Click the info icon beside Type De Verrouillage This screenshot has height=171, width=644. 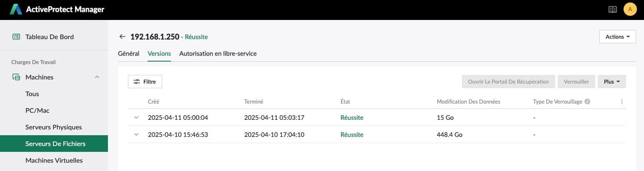click(x=587, y=102)
